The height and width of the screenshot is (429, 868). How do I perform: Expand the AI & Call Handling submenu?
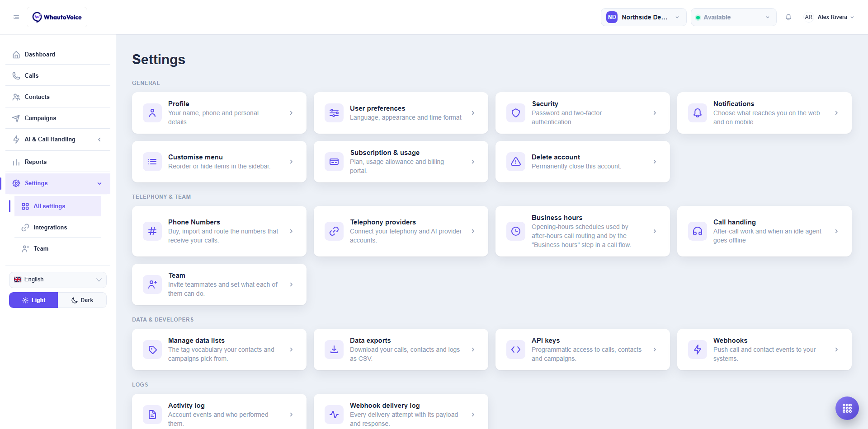(58, 140)
